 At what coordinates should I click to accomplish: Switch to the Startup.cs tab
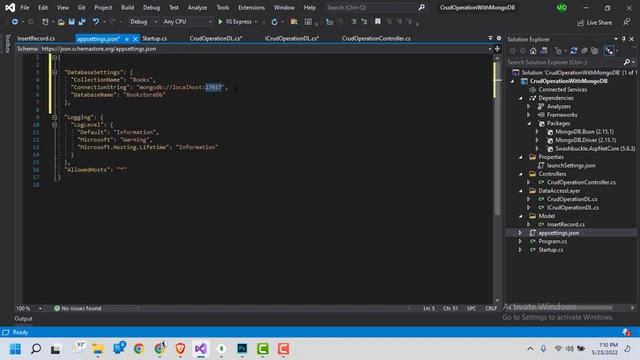coord(155,38)
